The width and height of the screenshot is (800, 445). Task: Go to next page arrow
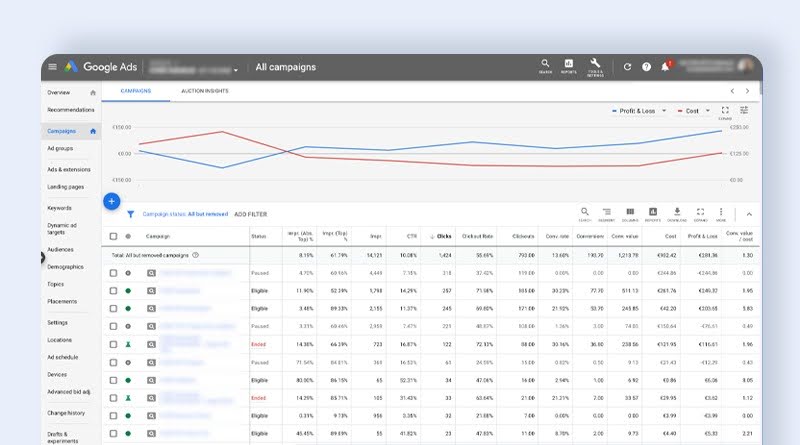(747, 91)
